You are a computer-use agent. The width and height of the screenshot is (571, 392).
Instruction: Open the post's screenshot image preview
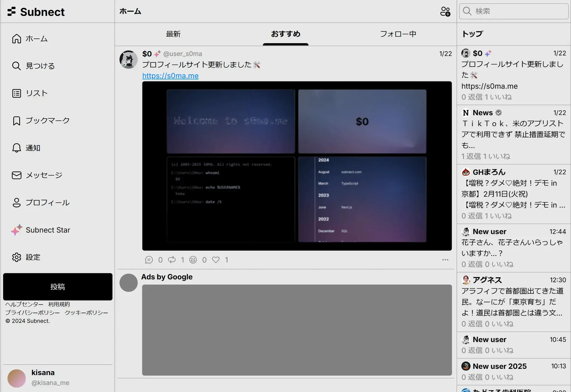click(x=297, y=166)
